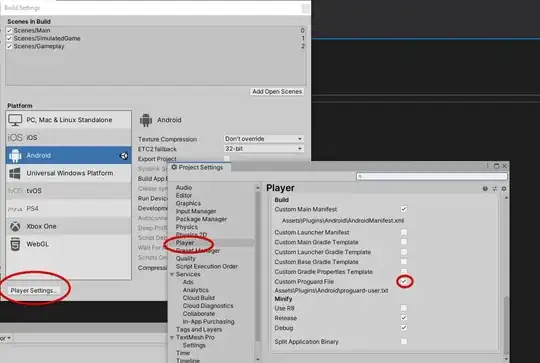
Task: Click the Unity logo on Android row
Action: point(124,156)
